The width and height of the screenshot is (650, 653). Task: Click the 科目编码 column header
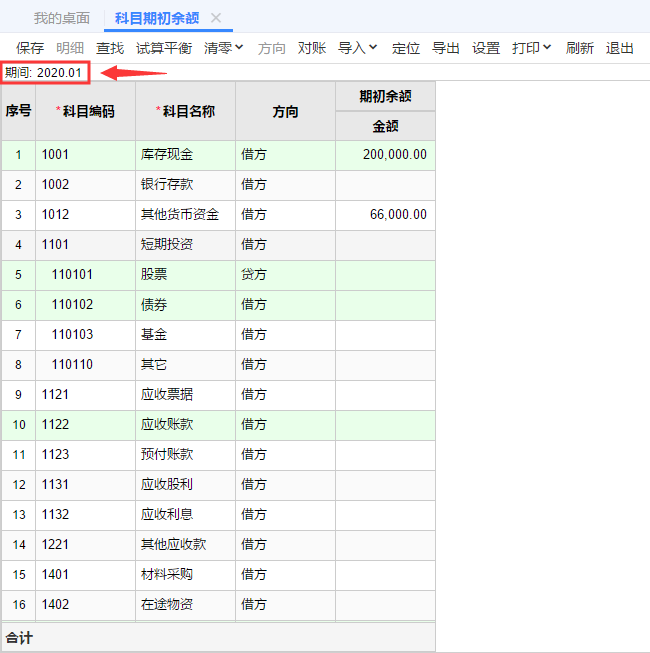coord(85,111)
